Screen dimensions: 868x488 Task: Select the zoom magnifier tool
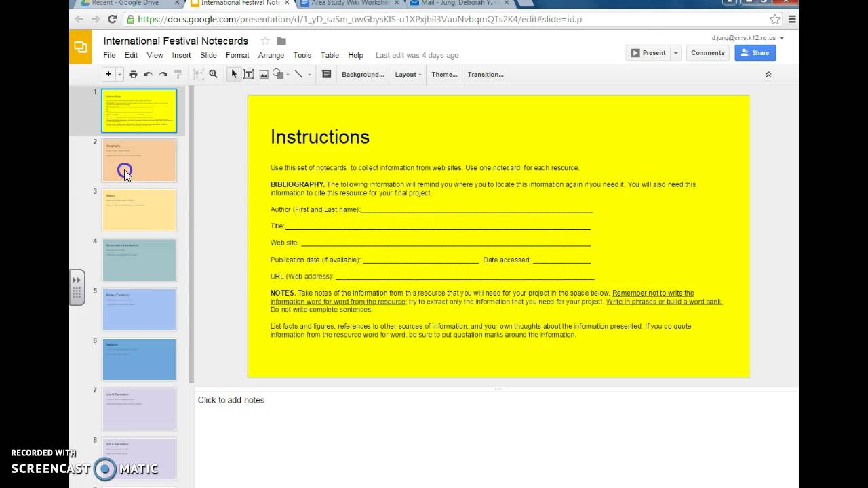pos(214,75)
